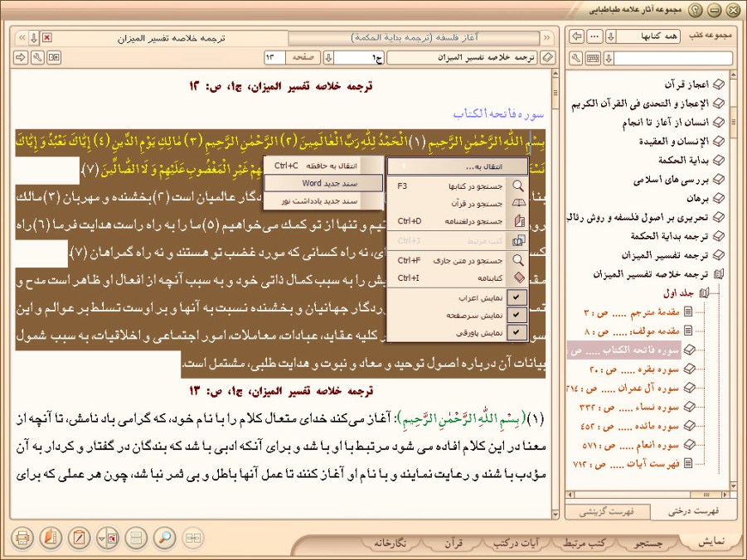This screenshot has width=747, height=560.
Task: Toggle the نمایش اعراب checkbox
Action: tap(517, 297)
